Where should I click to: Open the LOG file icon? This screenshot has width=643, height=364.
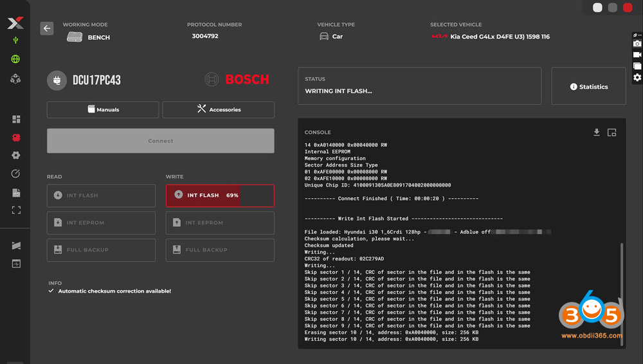tap(16, 192)
